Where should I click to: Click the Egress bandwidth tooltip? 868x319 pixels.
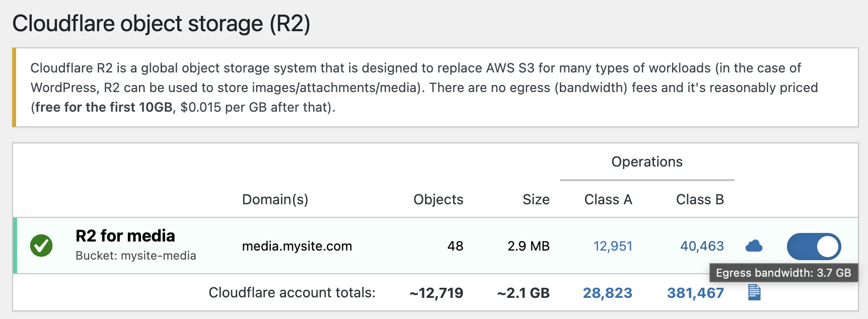[783, 273]
